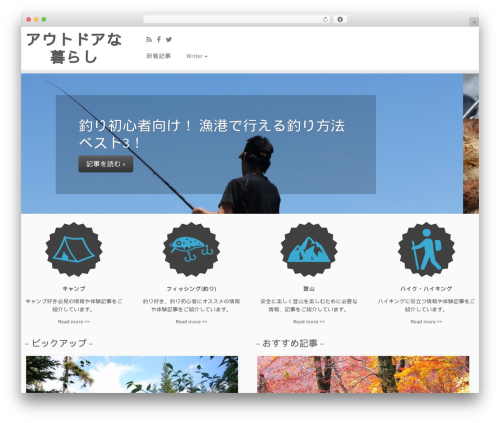Open the slider headline 釣り初心者向け
500x423 pixels.
coord(212,134)
